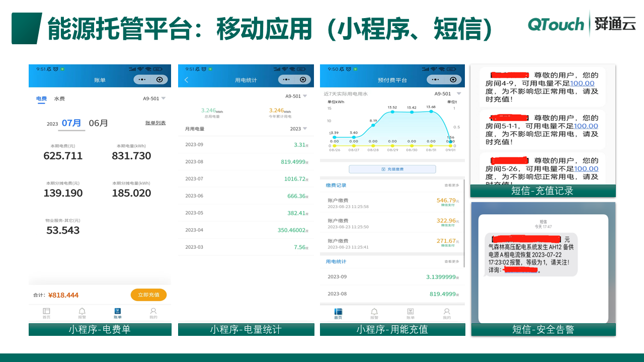Image resolution: width=644 pixels, height=362 pixels.
Task: Open the 我的 profile icon on the 电费单 screen
Action: pyautogui.click(x=153, y=313)
